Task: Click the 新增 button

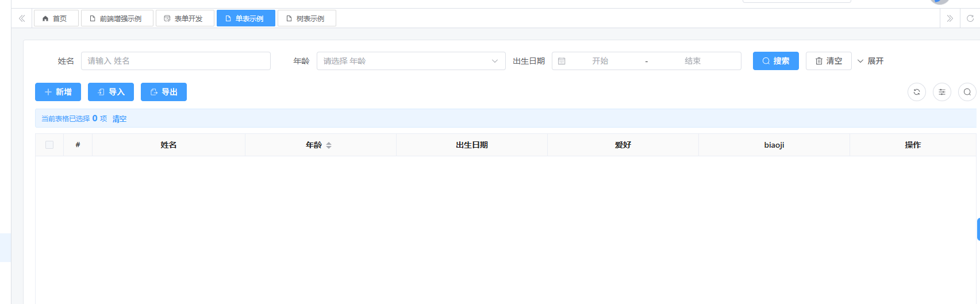Action: [x=58, y=92]
